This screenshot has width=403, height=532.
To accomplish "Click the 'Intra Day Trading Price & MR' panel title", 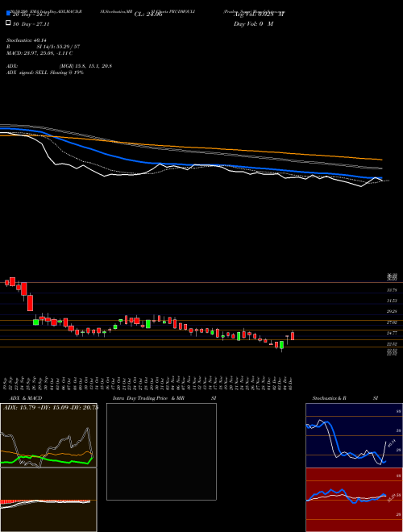I will [148, 398].
